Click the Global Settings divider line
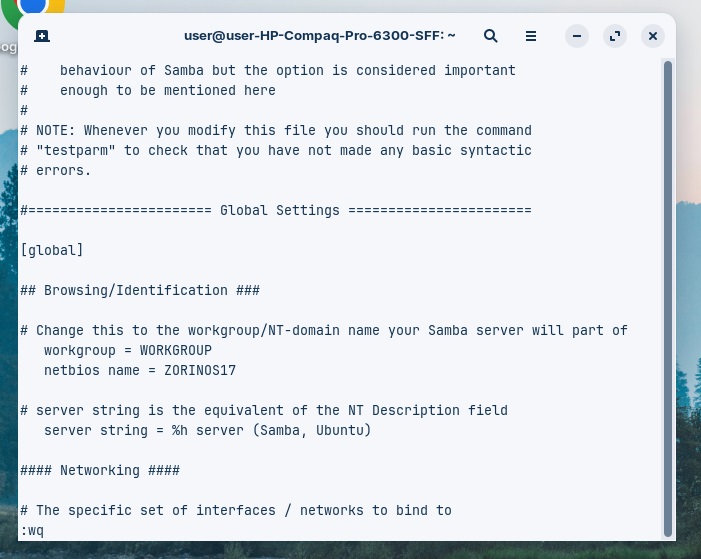The height and width of the screenshot is (559, 701). [276, 210]
